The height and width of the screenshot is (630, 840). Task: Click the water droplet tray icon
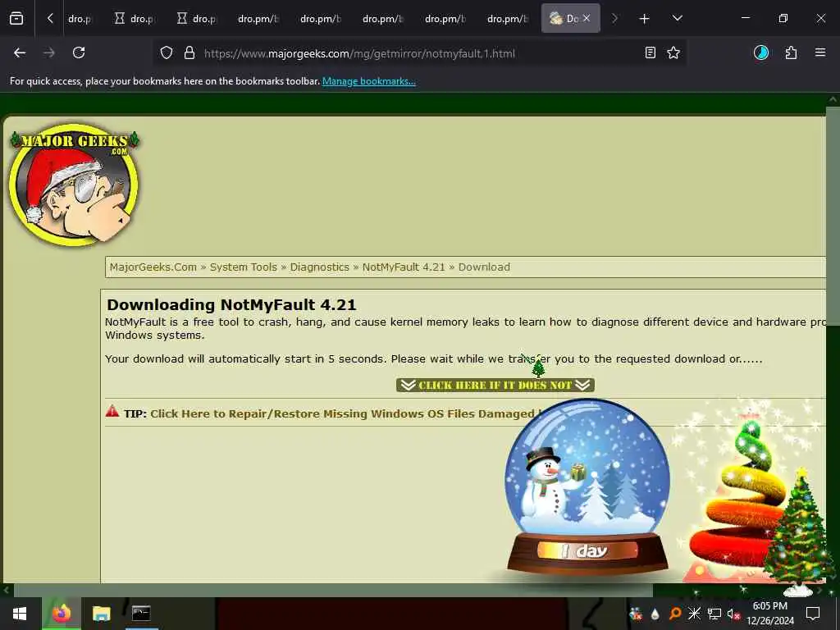click(655, 614)
